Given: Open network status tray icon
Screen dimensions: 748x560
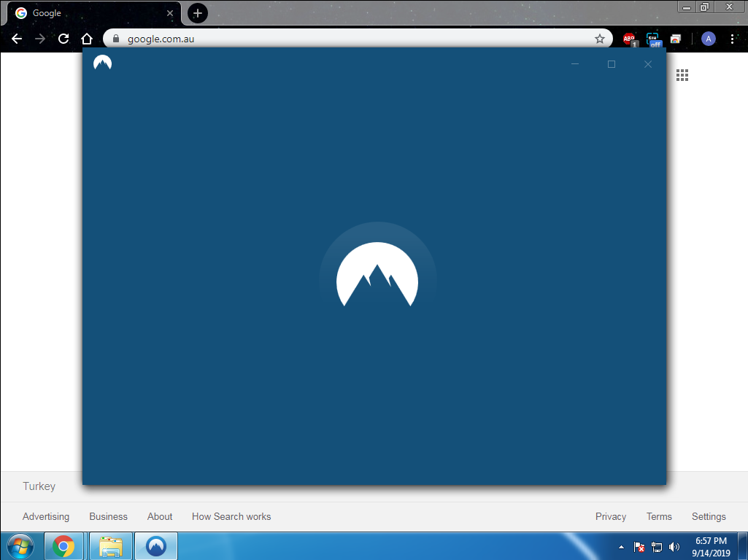Looking at the screenshot, I should point(657,547).
